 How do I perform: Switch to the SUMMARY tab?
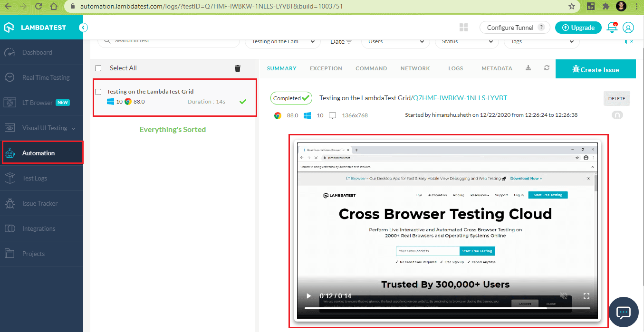pyautogui.click(x=282, y=68)
